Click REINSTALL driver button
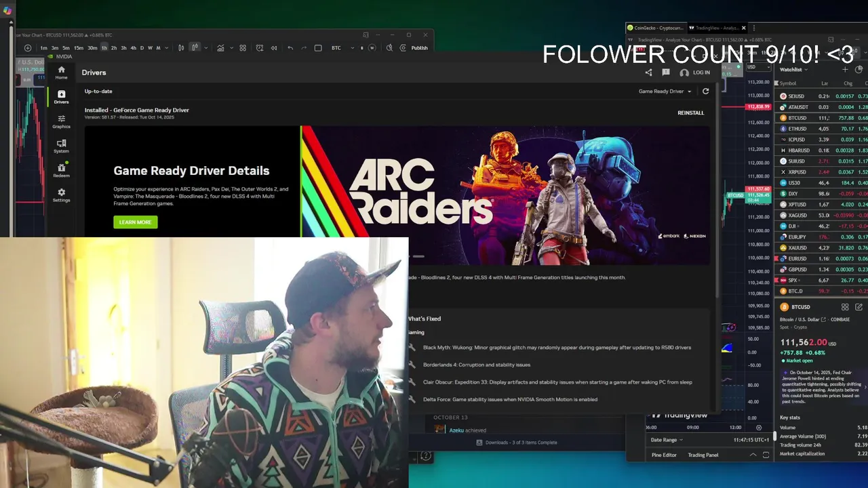 (690, 113)
